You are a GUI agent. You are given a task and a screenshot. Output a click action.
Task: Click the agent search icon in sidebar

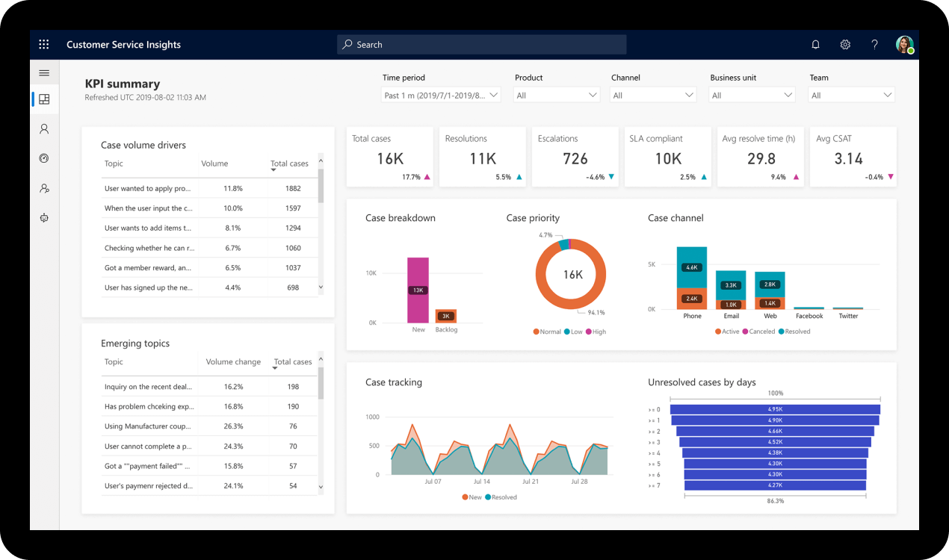tap(43, 188)
